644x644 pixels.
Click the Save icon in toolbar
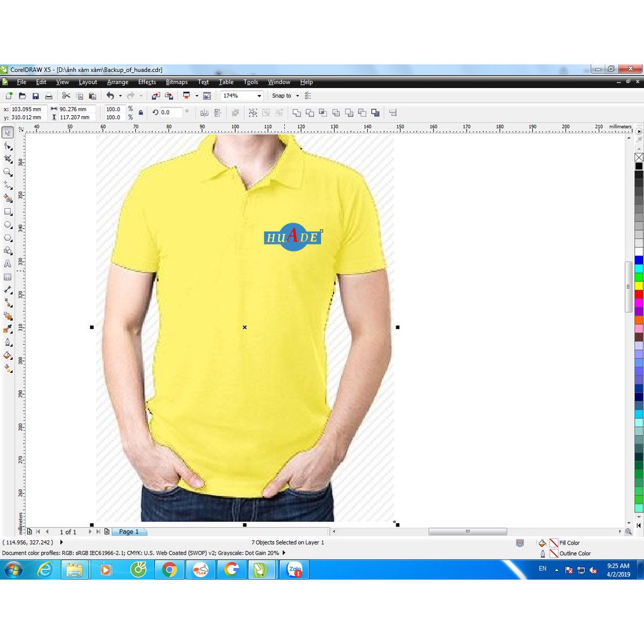tap(35, 96)
